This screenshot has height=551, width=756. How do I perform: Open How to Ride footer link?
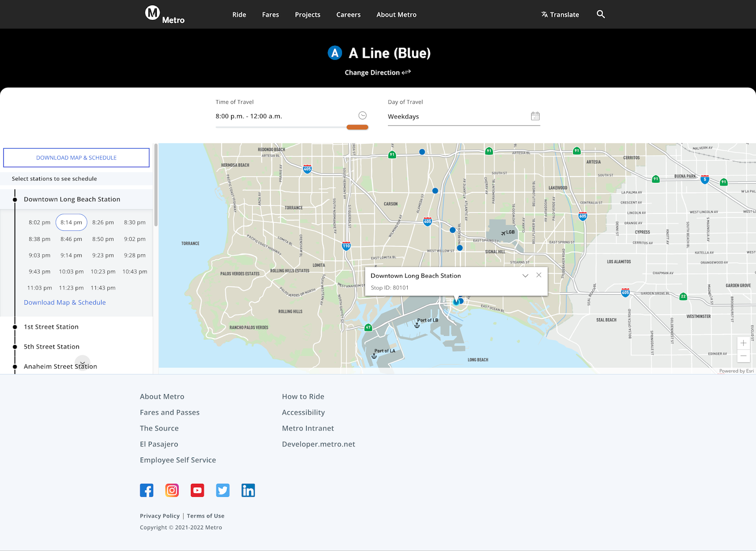click(x=303, y=397)
